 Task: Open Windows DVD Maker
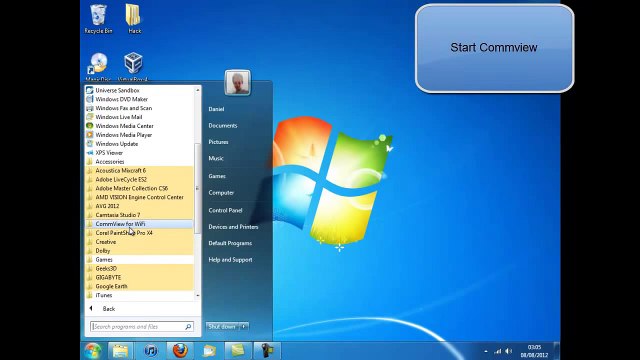coord(139,99)
